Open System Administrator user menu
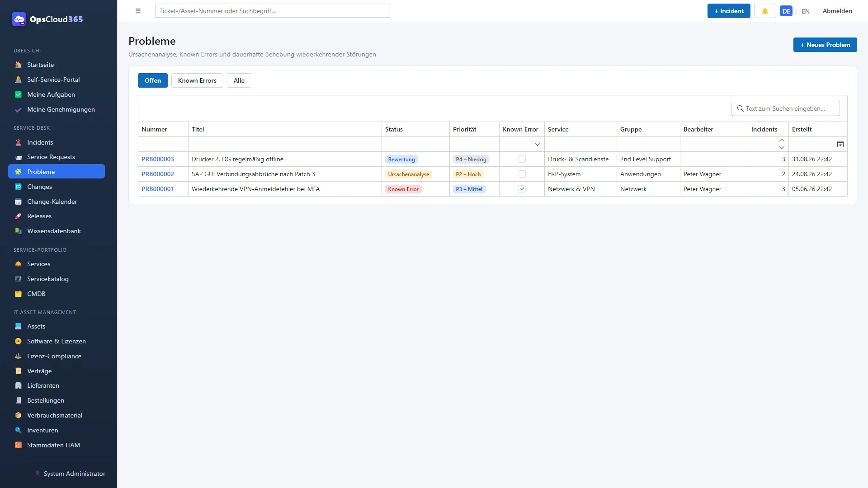868x488 pixels. [x=69, y=474]
